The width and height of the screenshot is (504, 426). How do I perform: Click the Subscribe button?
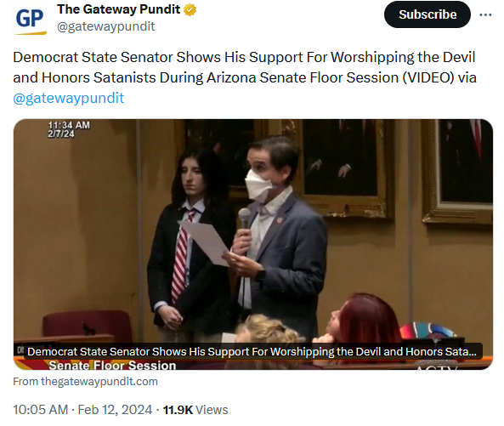tap(428, 14)
